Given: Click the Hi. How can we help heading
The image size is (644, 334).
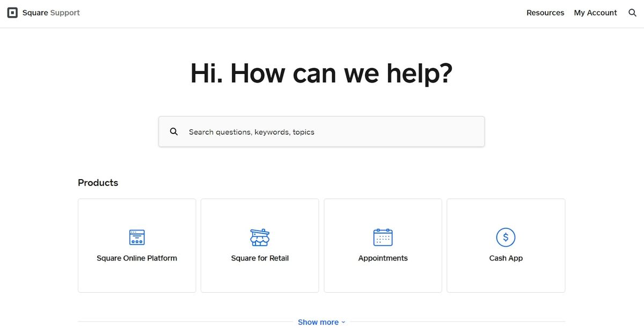Looking at the screenshot, I should coord(321,73).
